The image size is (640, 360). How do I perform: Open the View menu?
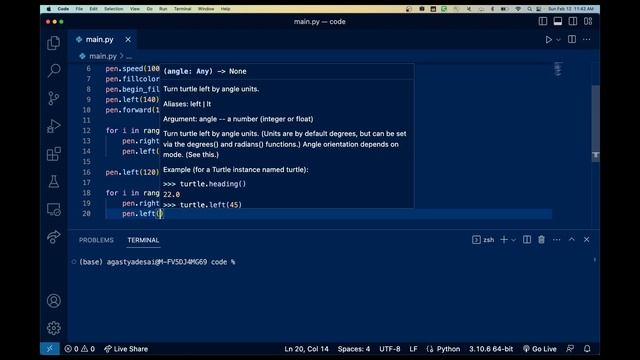point(135,9)
